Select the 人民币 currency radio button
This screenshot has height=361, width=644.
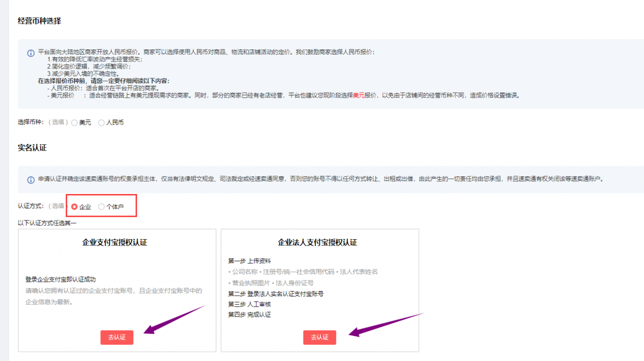point(101,123)
